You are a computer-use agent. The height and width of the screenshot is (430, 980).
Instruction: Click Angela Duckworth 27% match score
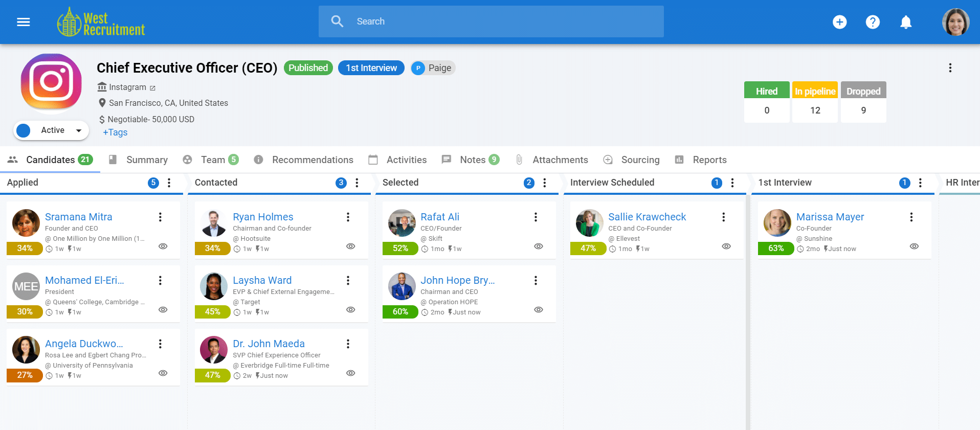tap(25, 375)
